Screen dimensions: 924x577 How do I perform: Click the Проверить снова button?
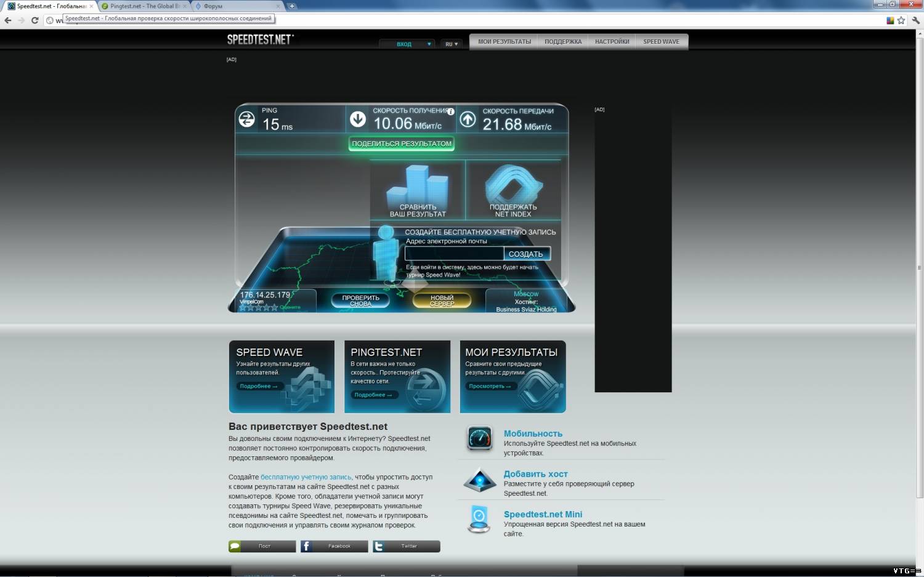point(361,301)
